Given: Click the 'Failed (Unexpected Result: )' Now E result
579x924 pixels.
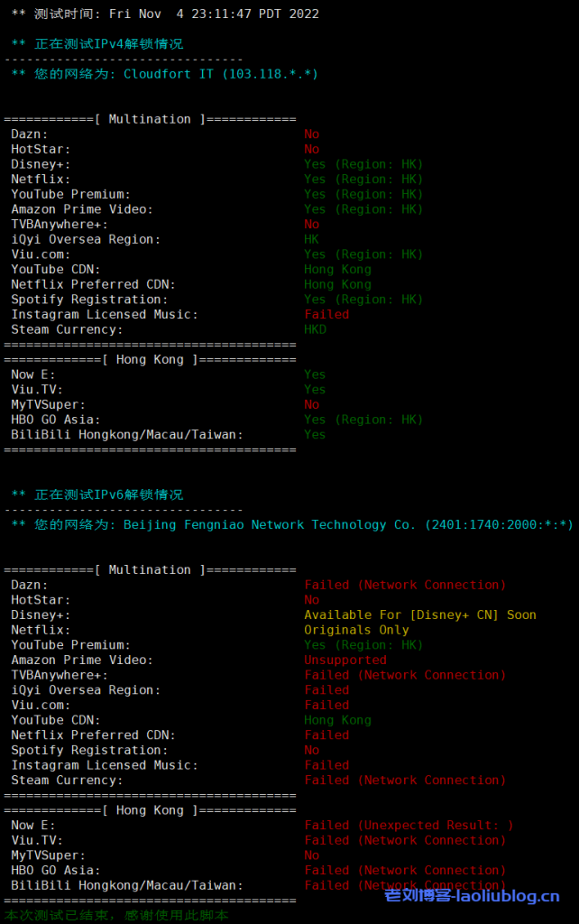Looking at the screenshot, I should [409, 825].
